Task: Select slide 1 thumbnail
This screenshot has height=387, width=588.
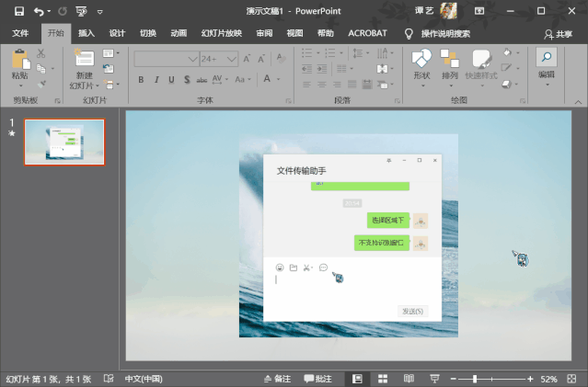Action: click(64, 142)
